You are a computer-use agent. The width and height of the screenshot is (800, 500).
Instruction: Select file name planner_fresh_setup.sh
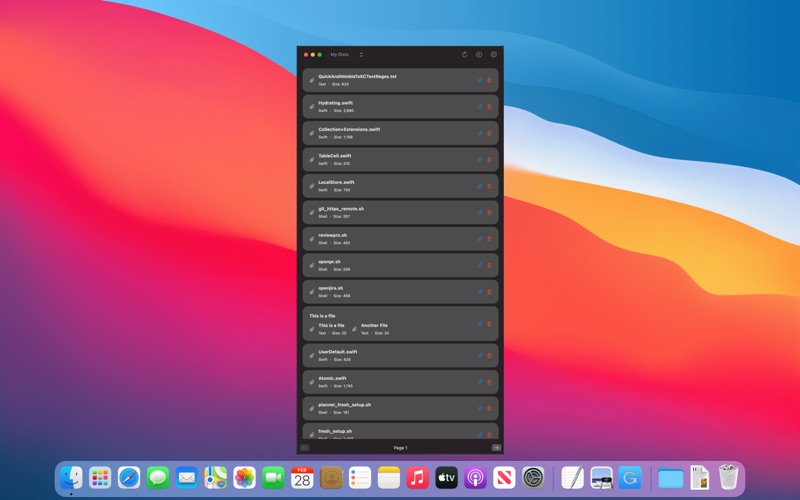344,405
